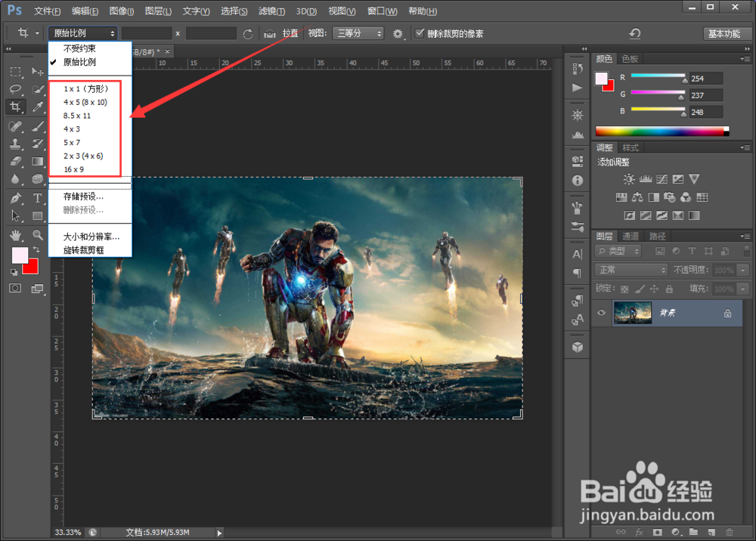Toggle Quick Mask mode

click(x=15, y=288)
